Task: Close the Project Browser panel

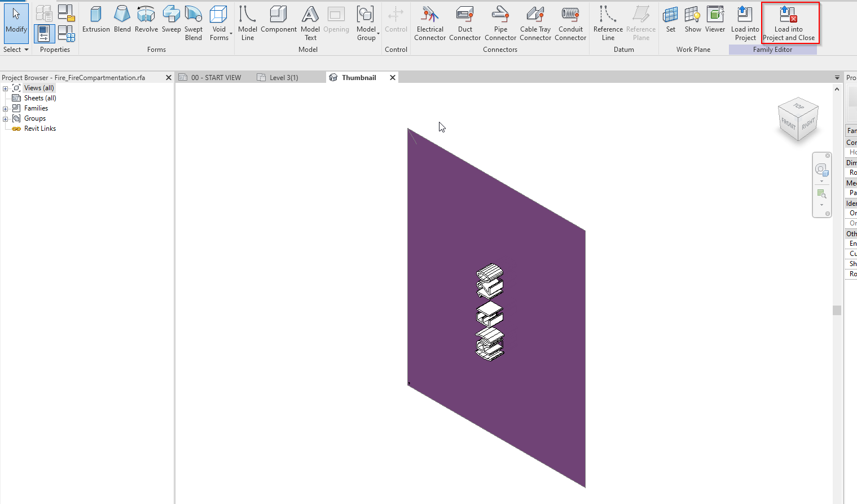Action: 168,77
